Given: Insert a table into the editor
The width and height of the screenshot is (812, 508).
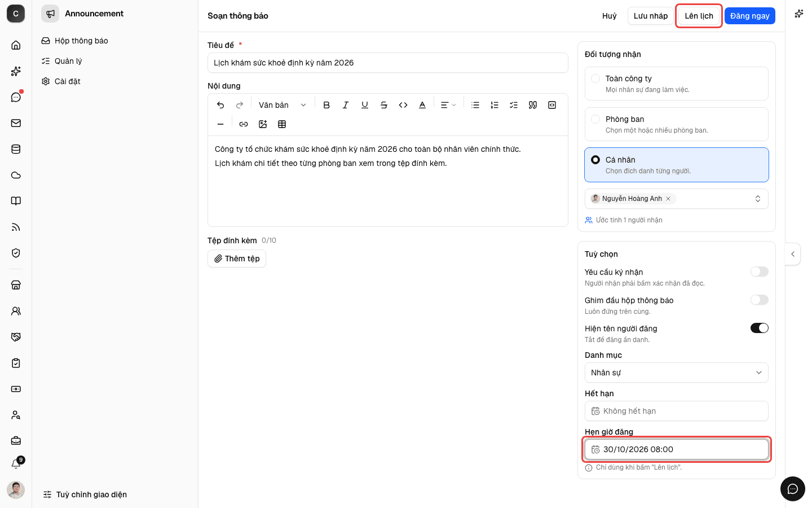Looking at the screenshot, I should coord(282,124).
